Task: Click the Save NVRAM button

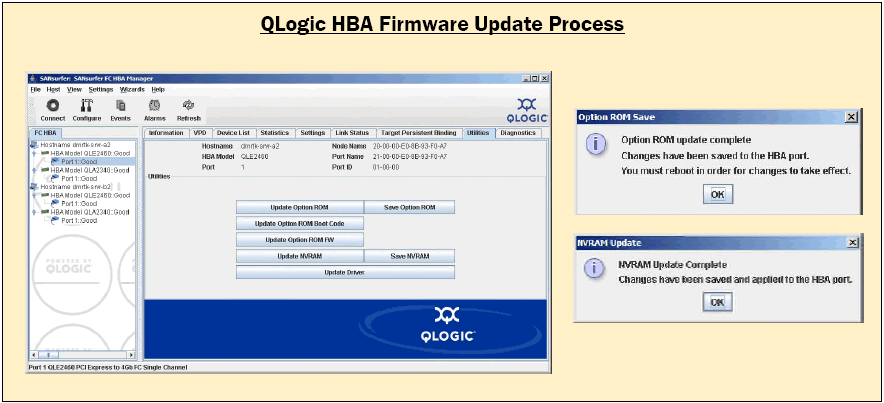Action: (x=409, y=256)
